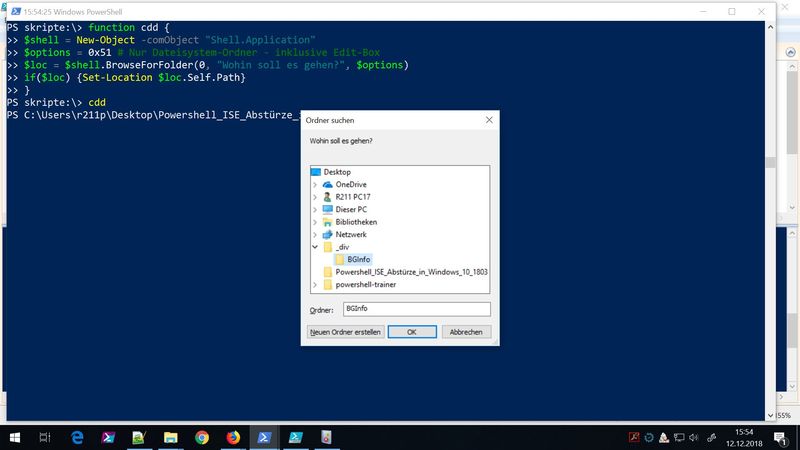Screen dimensions: 800x450
Task: Expand the Netzwerk tree node
Action: 315,234
